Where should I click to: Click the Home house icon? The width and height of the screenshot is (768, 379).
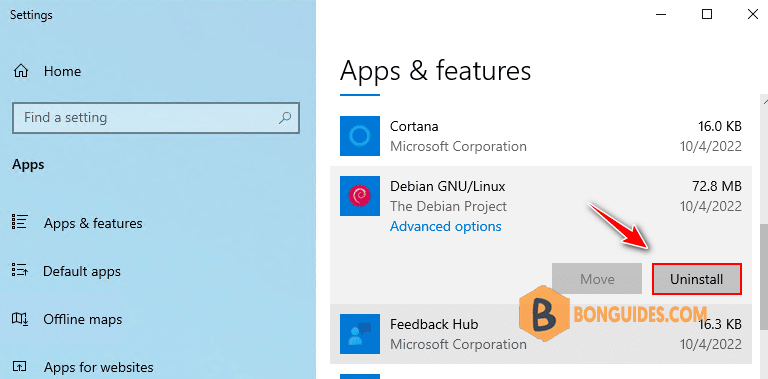[21, 71]
